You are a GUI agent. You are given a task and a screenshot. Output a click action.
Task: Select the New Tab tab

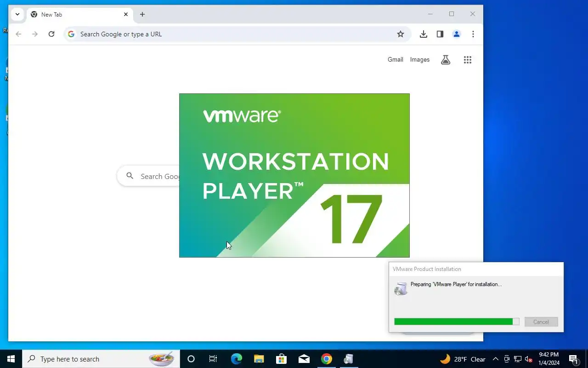click(x=79, y=15)
